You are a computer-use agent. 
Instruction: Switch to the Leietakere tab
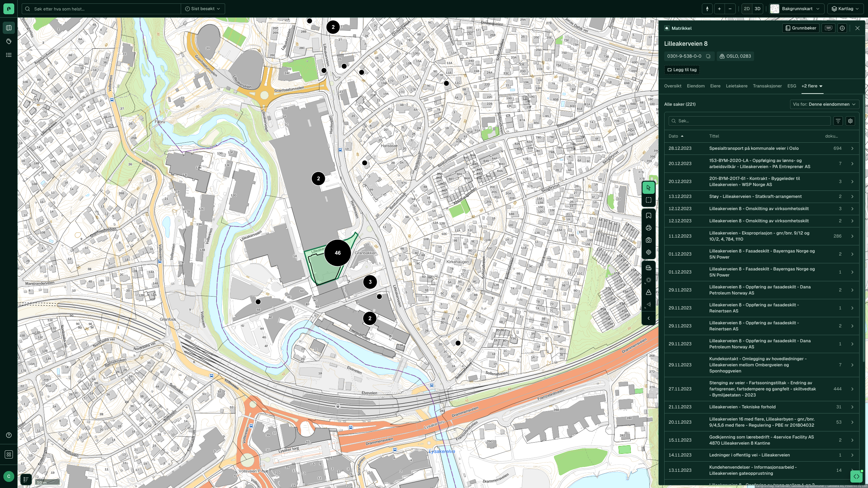tap(736, 86)
